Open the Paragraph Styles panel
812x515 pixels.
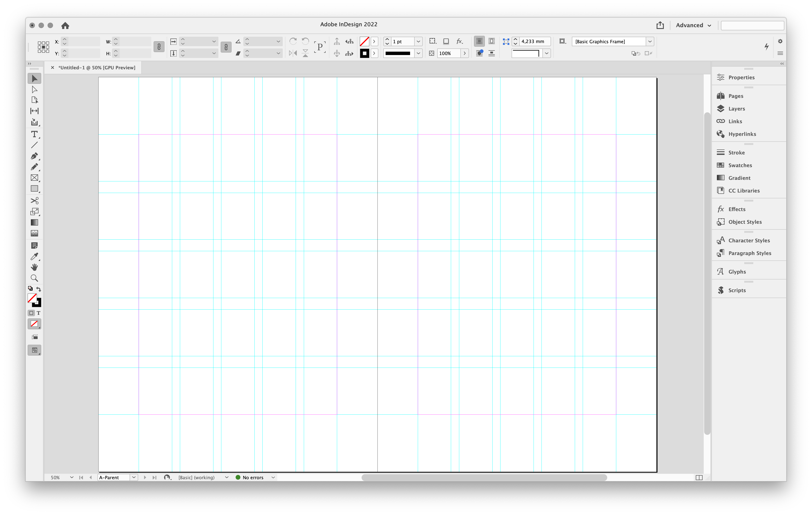749,253
